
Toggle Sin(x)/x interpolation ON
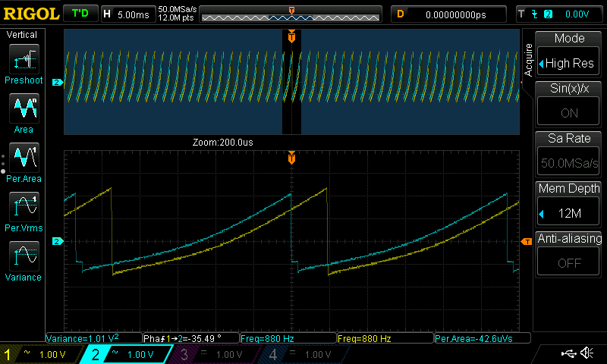568,112
